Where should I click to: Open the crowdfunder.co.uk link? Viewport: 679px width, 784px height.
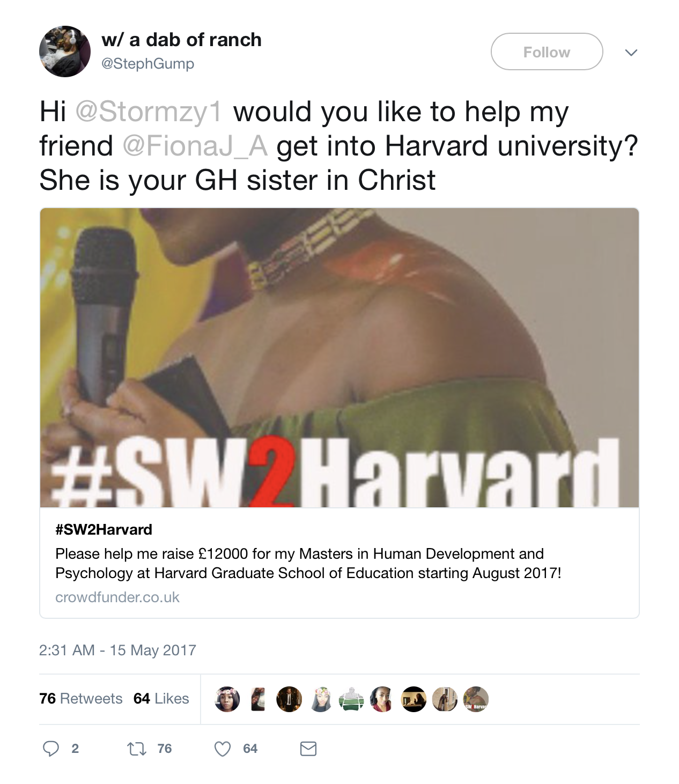(117, 597)
